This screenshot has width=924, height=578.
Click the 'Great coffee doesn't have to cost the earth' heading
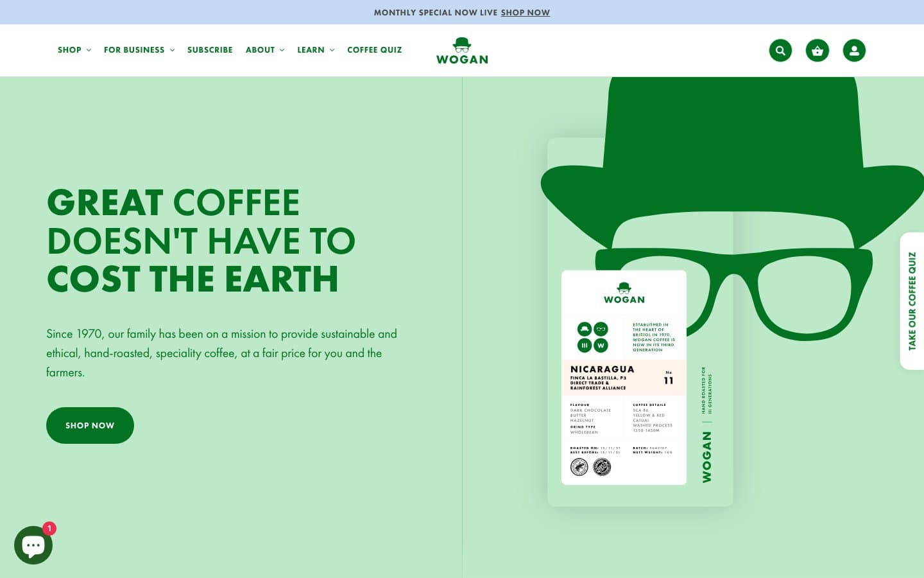tap(201, 240)
